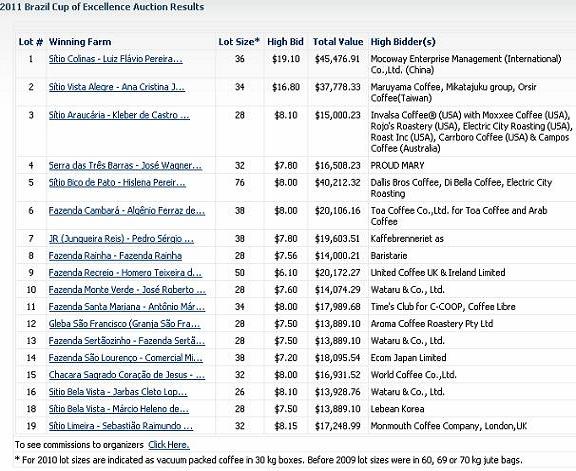576x471 pixels.
Task: Open the Sítio Araucária farm link
Action: click(x=119, y=115)
